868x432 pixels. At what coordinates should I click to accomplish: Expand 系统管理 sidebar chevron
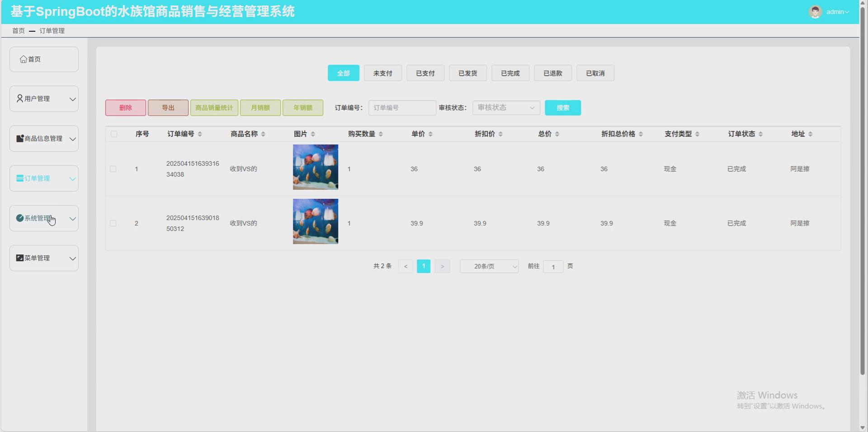[72, 219]
